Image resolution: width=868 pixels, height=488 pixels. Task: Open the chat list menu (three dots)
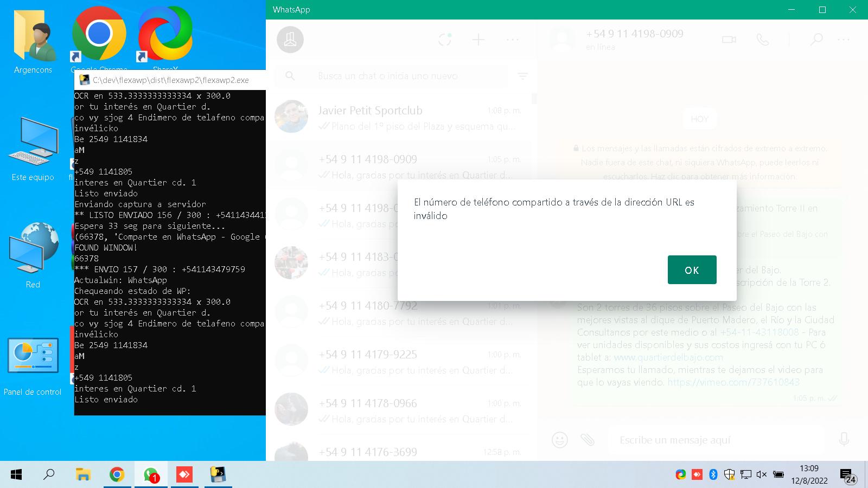click(513, 40)
